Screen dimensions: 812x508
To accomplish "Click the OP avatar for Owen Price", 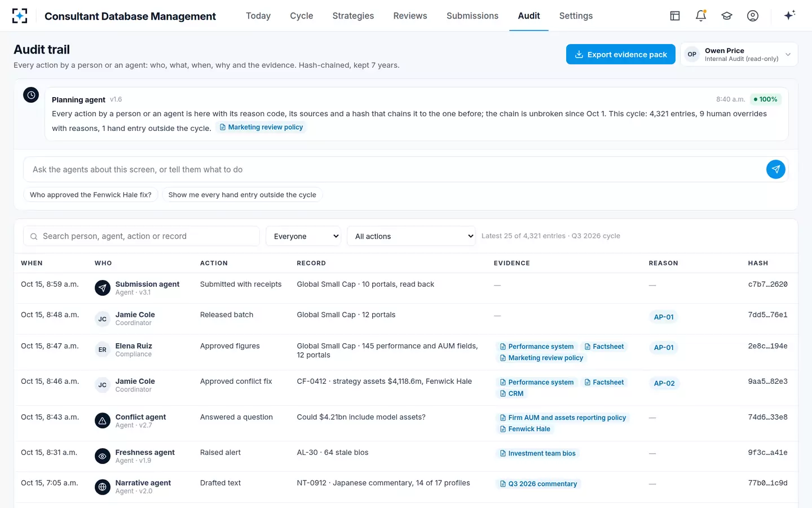I will (692, 54).
